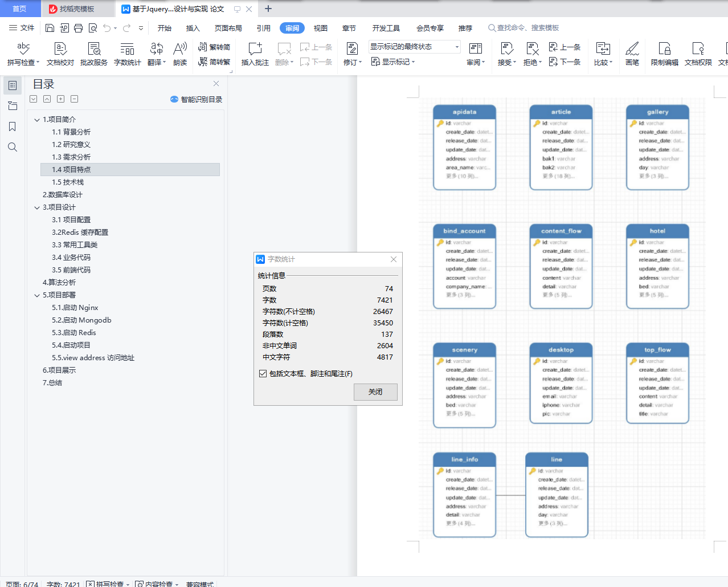
Task: Switch to the 会员专享 ribbon tab
Action: (x=430, y=28)
